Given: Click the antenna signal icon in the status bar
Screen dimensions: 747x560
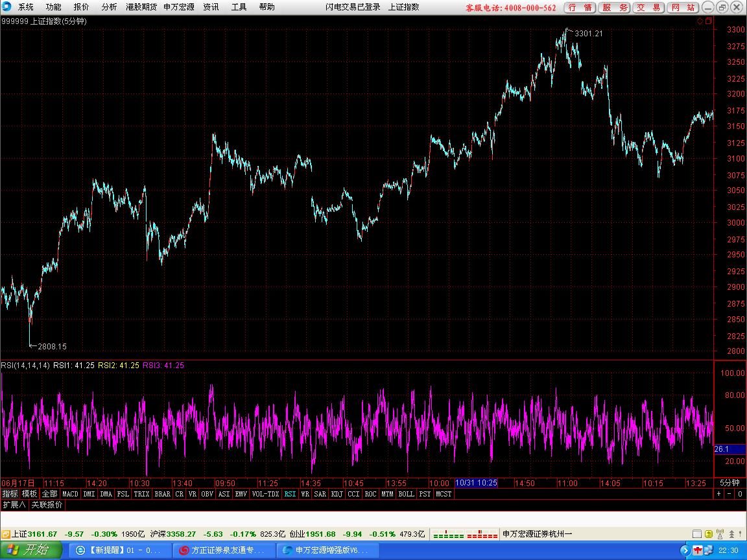Looking at the screenshot, I should (x=720, y=534).
